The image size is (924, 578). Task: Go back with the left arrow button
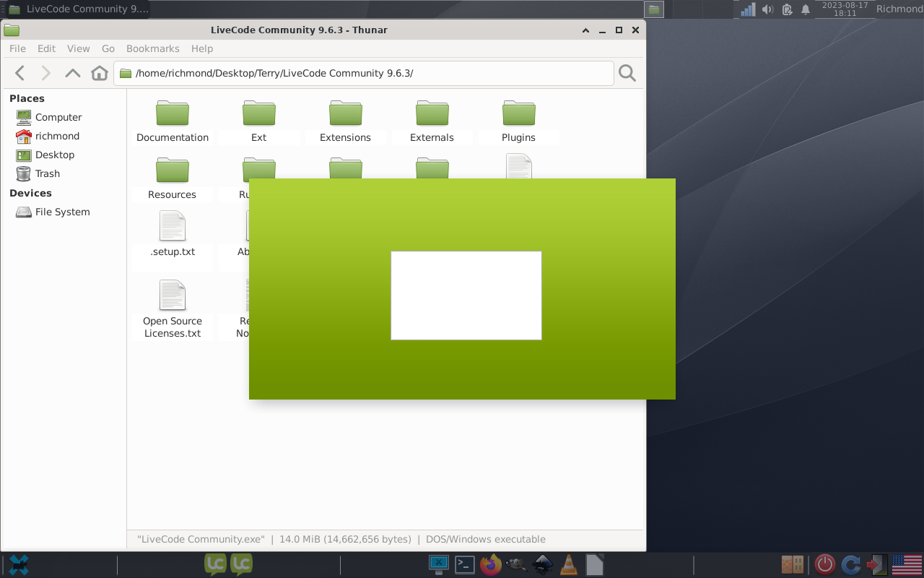click(x=20, y=73)
